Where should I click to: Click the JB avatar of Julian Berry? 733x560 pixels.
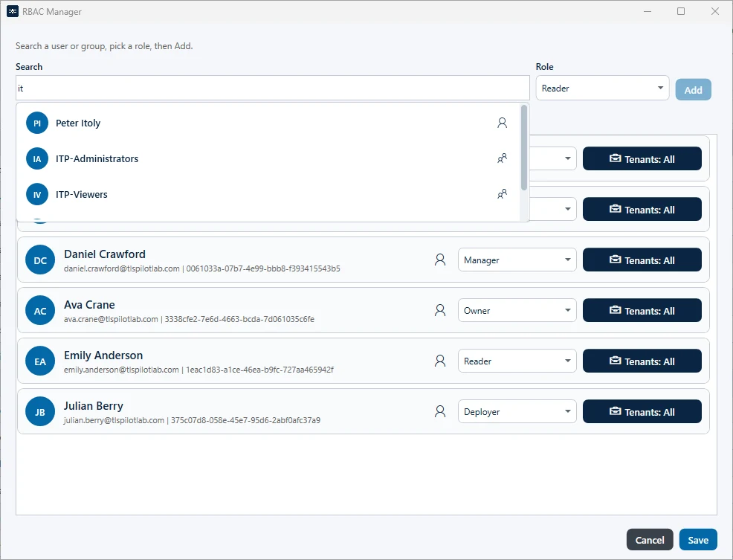[x=40, y=412]
